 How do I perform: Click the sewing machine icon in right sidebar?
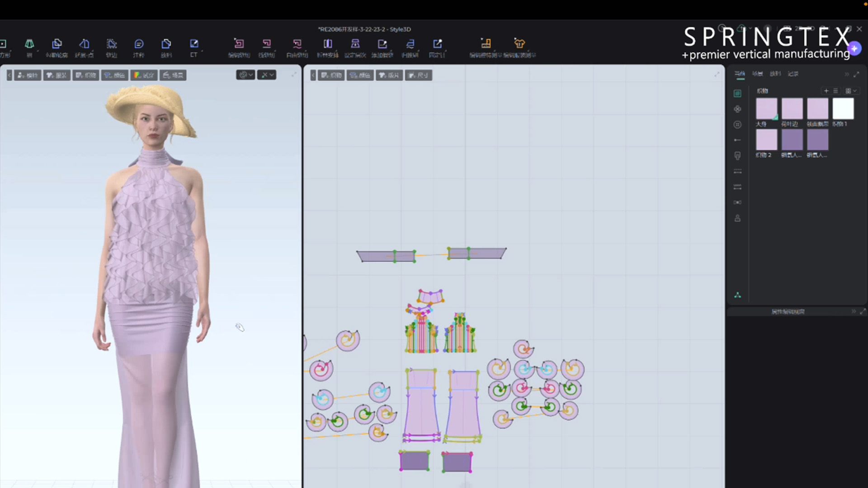click(737, 155)
